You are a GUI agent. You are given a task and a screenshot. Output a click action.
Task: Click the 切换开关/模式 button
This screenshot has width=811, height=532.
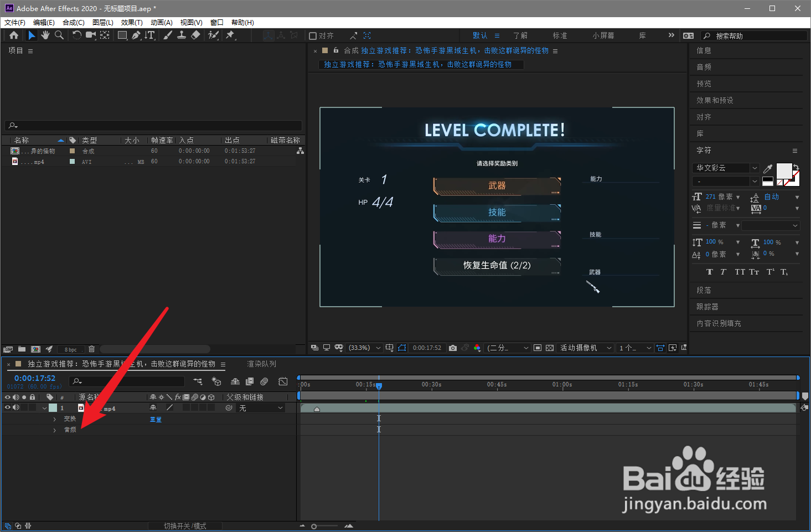click(185, 526)
